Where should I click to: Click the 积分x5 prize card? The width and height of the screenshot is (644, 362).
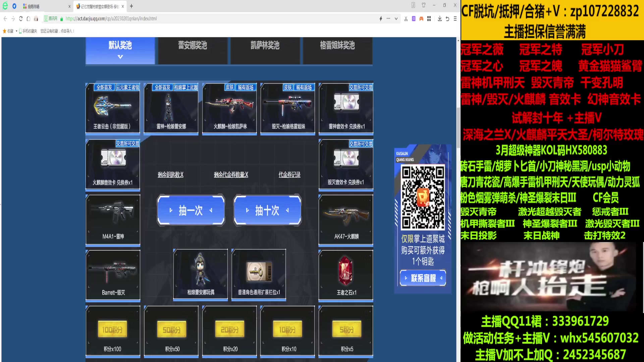pos(346,331)
